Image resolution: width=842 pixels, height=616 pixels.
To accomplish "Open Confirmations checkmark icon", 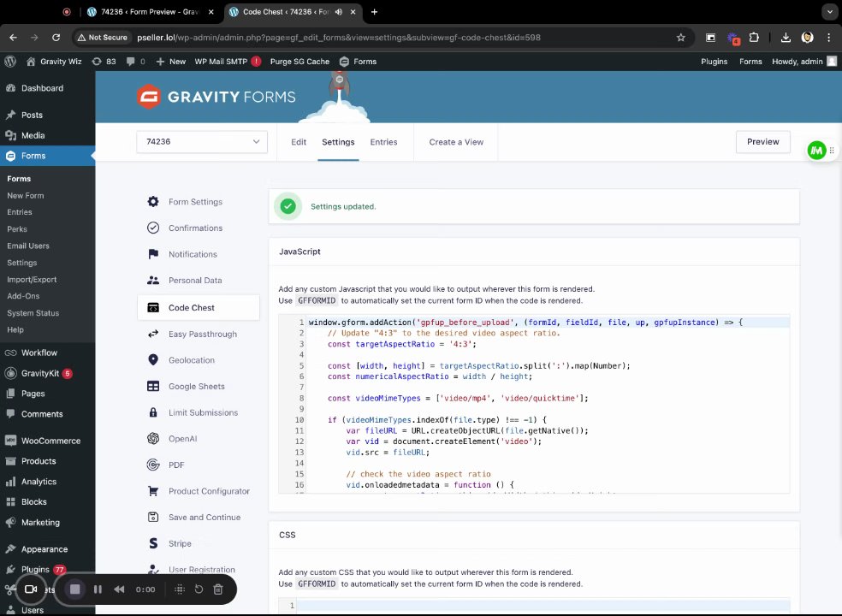I will (x=153, y=228).
